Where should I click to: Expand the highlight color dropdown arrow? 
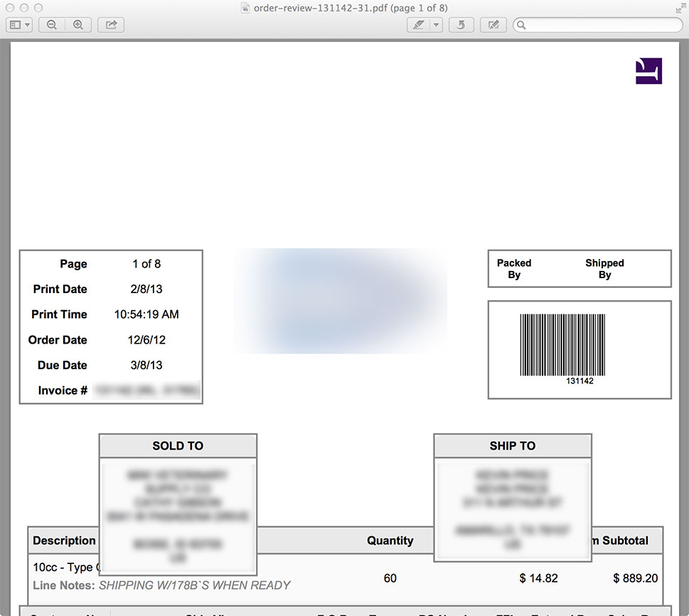point(436,25)
